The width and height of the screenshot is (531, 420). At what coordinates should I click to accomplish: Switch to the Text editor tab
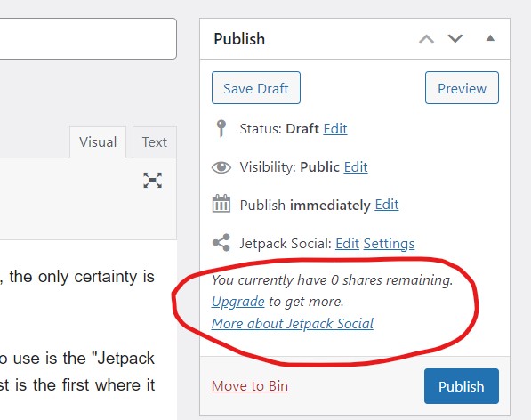(x=155, y=141)
